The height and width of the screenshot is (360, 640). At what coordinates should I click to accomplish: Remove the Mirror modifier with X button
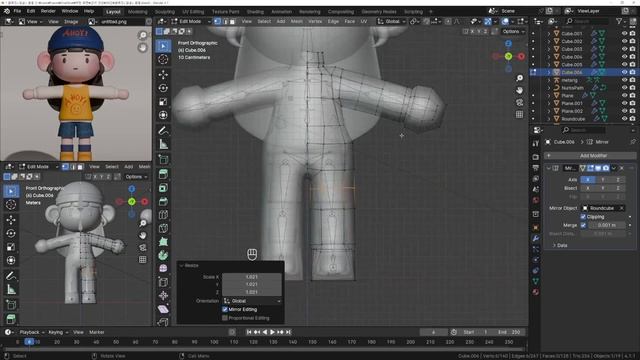tap(622, 168)
